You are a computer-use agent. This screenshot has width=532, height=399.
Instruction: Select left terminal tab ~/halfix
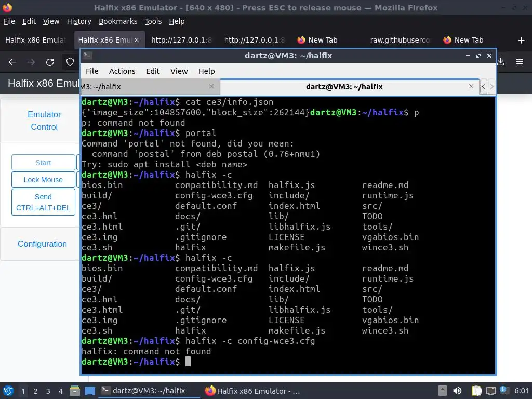(150, 87)
